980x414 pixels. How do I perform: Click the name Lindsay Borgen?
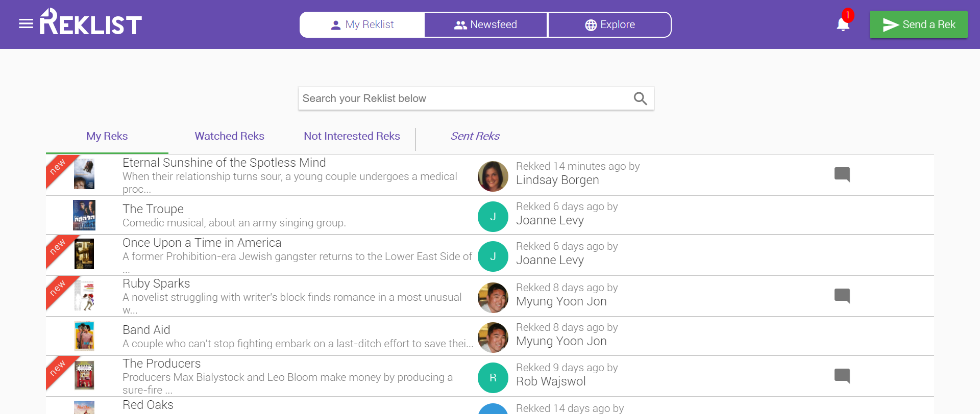pos(557,180)
